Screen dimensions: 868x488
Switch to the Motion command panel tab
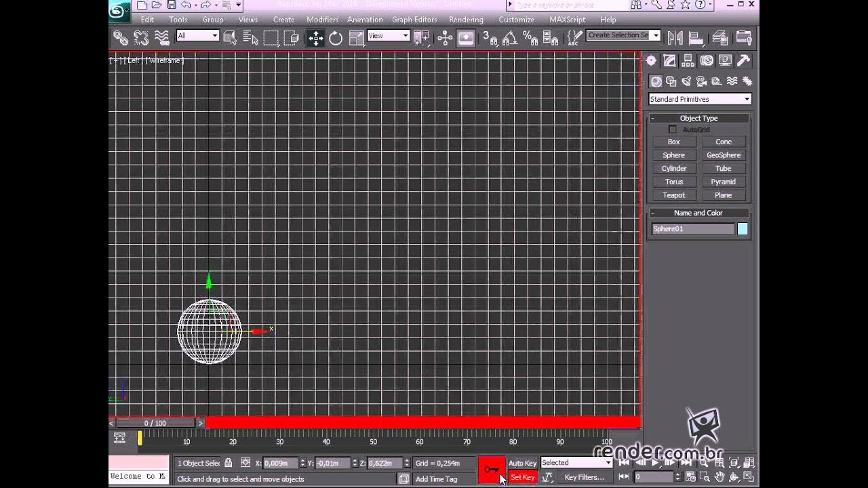707,61
